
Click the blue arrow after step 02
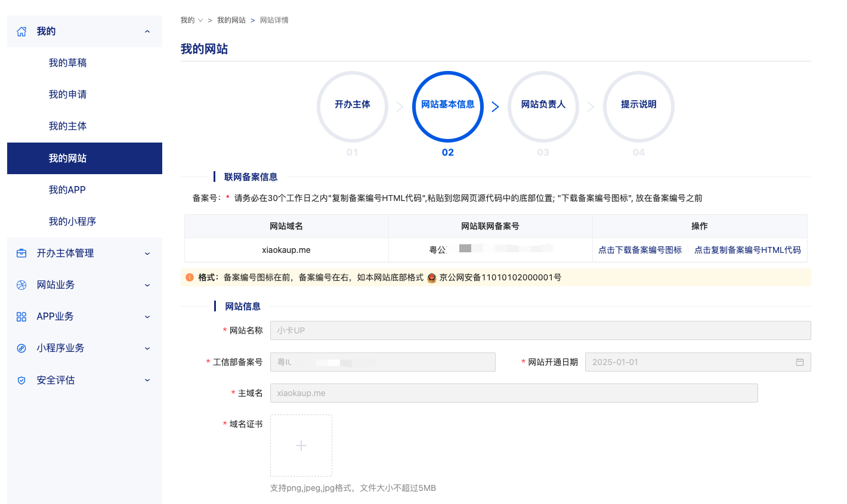click(495, 107)
